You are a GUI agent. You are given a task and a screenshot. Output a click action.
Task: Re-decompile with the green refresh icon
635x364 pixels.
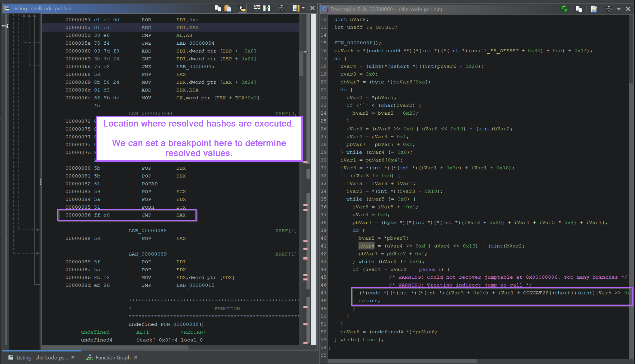tap(564, 9)
